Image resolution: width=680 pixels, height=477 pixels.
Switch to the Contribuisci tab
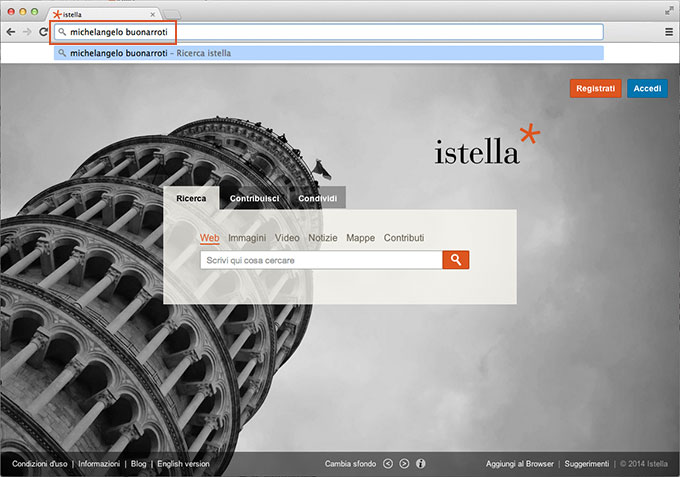254,198
